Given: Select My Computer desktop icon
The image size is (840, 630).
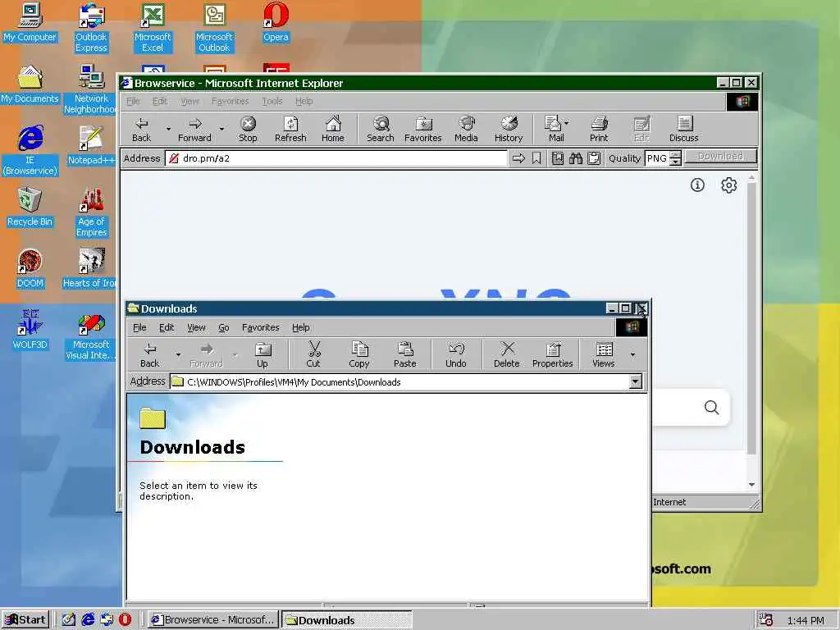Looking at the screenshot, I should tap(30, 22).
